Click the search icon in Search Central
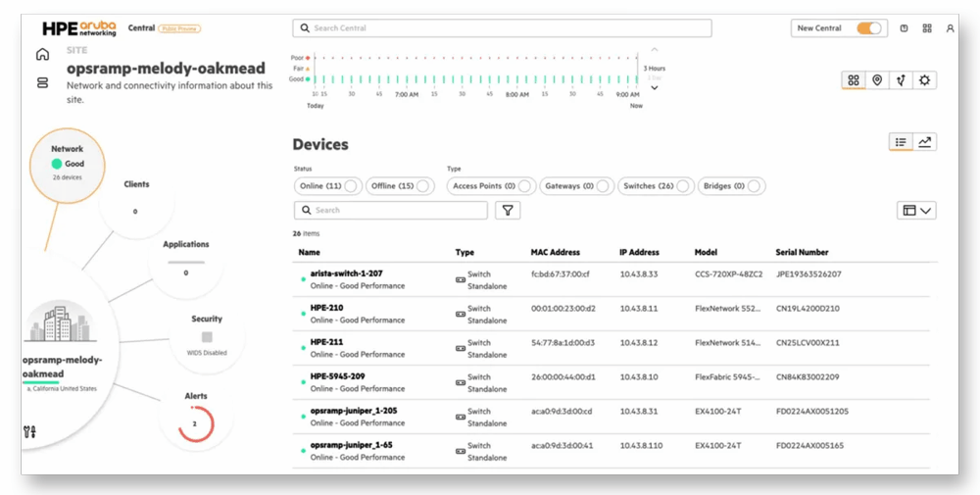 point(305,28)
